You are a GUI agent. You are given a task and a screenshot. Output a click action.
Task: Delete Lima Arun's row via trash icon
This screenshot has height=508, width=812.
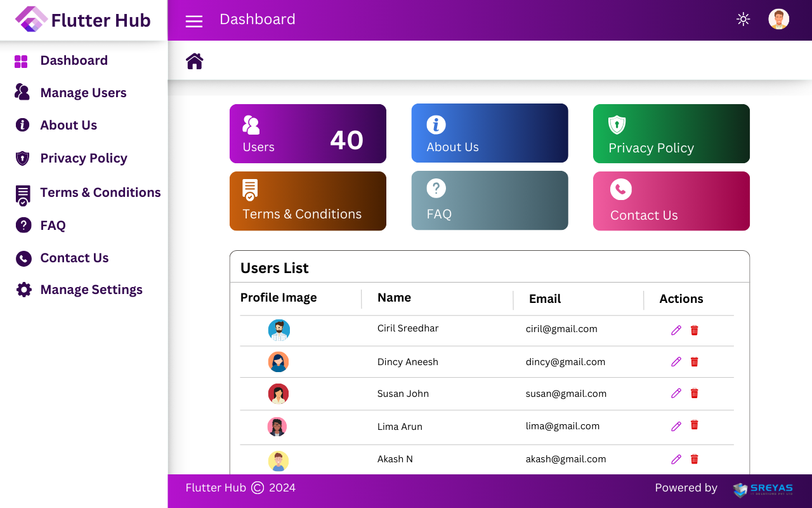tap(694, 425)
